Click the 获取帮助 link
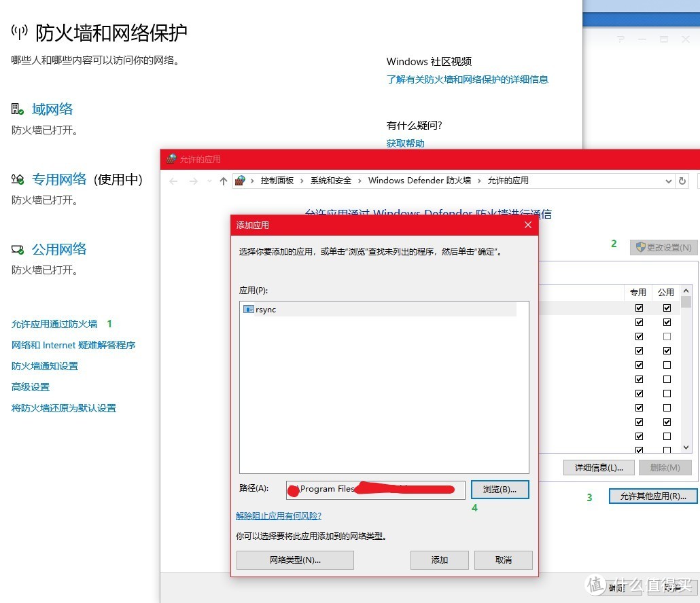The height and width of the screenshot is (603, 700). pyautogui.click(x=405, y=143)
